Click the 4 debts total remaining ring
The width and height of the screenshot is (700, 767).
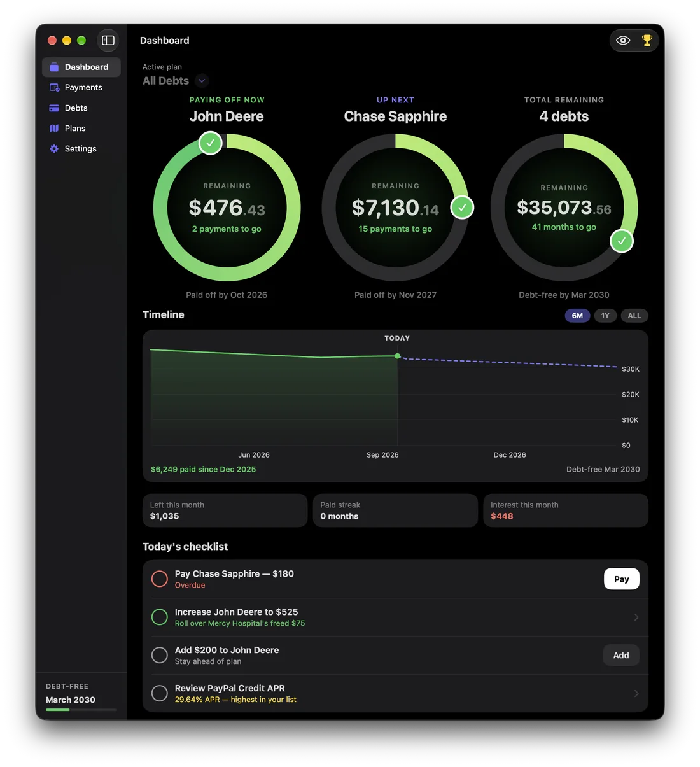pyautogui.click(x=564, y=208)
